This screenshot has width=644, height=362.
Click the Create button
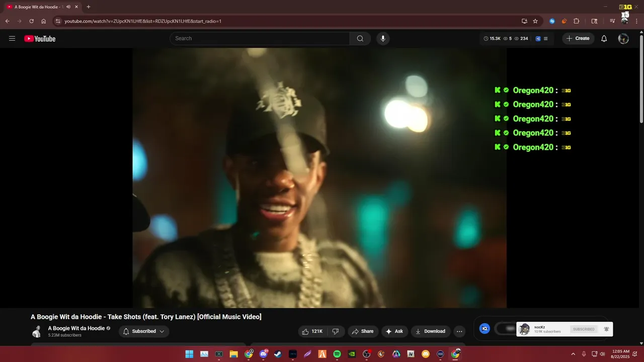click(x=578, y=39)
